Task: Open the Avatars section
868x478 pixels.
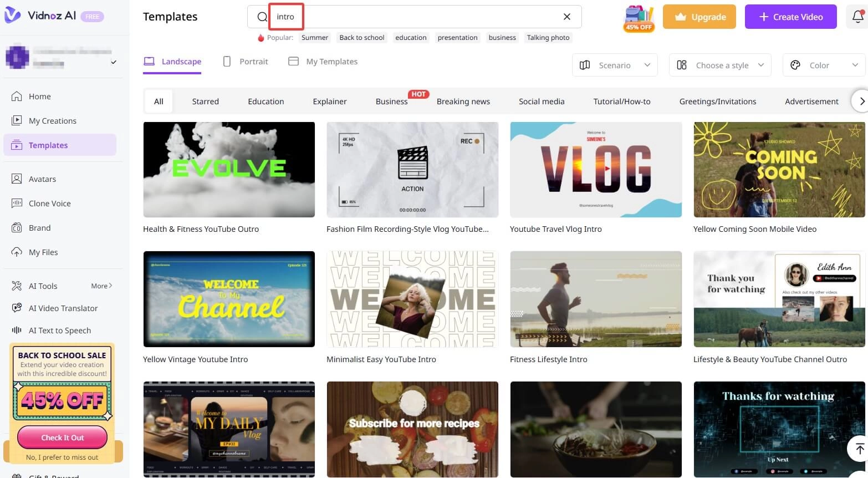Action: (x=42, y=179)
